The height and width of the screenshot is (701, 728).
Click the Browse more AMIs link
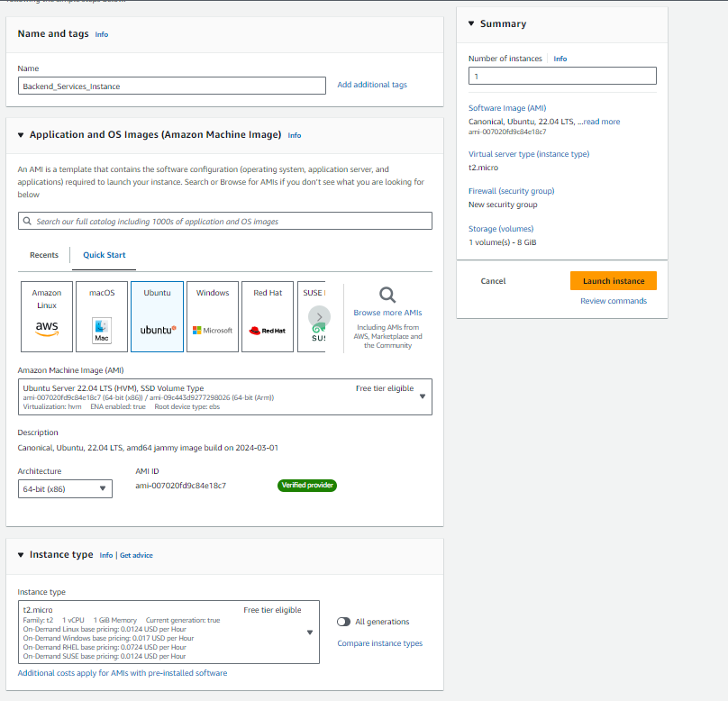pyautogui.click(x=387, y=313)
